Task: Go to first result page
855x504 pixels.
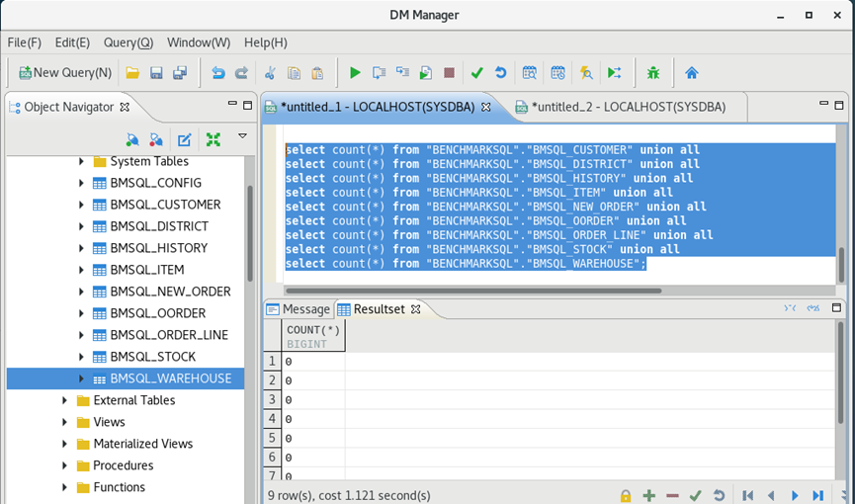Action: tap(747, 495)
